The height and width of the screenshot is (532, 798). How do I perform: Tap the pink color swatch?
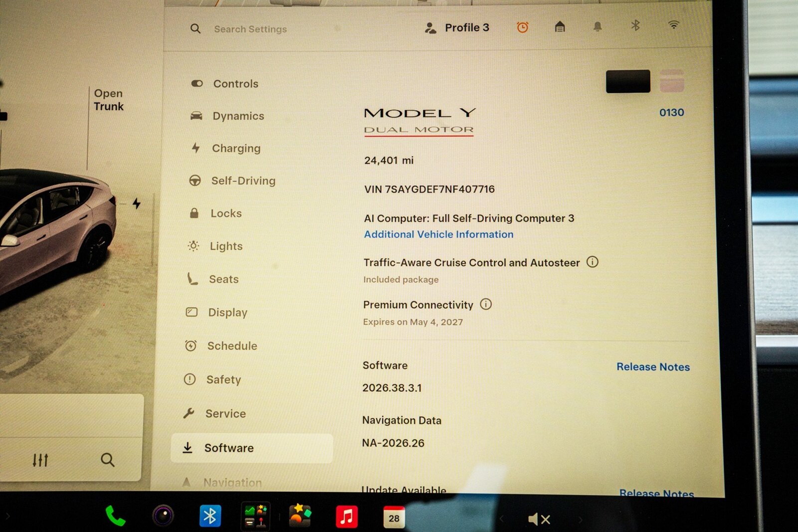point(672,81)
